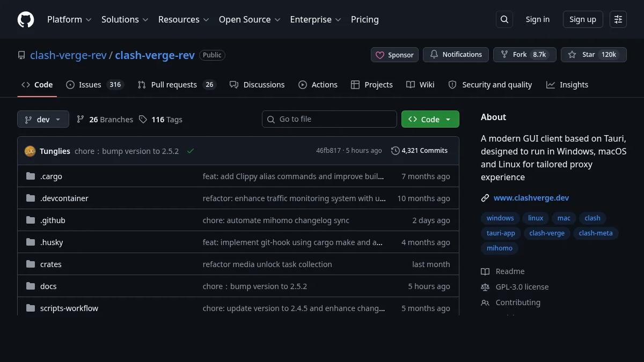644x362 pixels.
Task: Open commit 'refactor media unlock task collection'
Action: (x=267, y=264)
